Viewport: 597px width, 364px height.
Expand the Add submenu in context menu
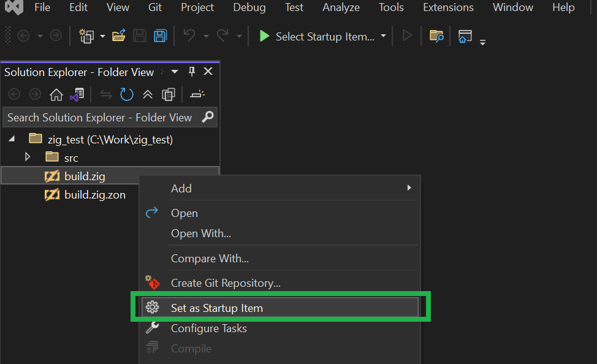pyautogui.click(x=409, y=188)
